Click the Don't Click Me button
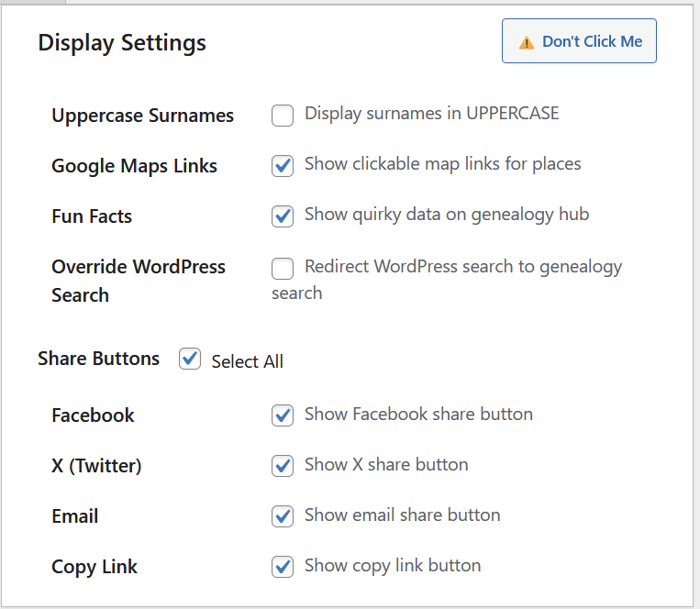 579,41
